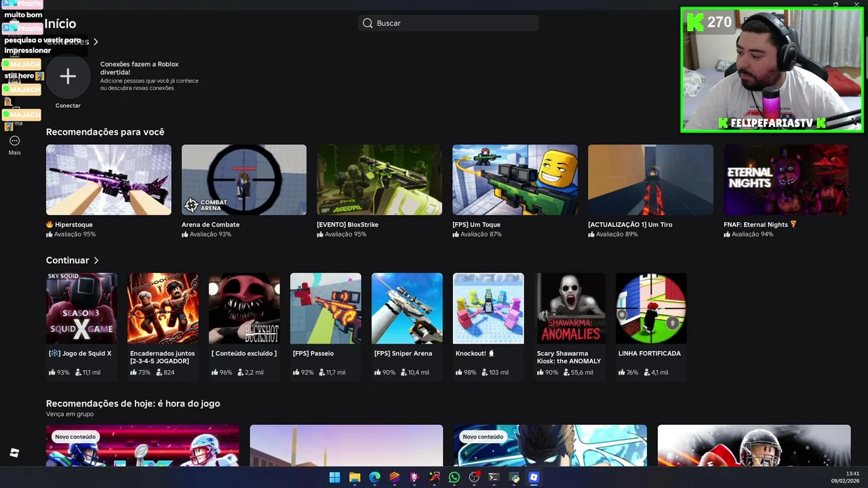The width and height of the screenshot is (868, 488).
Task: Expand the Continuar section chevron
Action: pos(96,260)
